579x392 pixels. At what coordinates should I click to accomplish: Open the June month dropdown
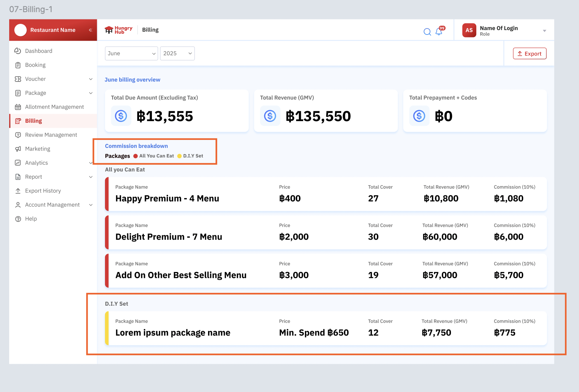point(131,54)
